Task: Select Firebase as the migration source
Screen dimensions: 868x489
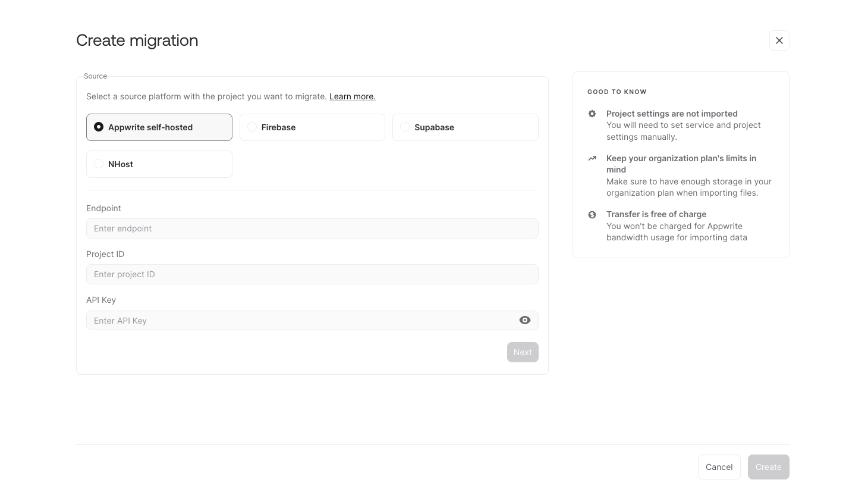Action: coord(312,127)
